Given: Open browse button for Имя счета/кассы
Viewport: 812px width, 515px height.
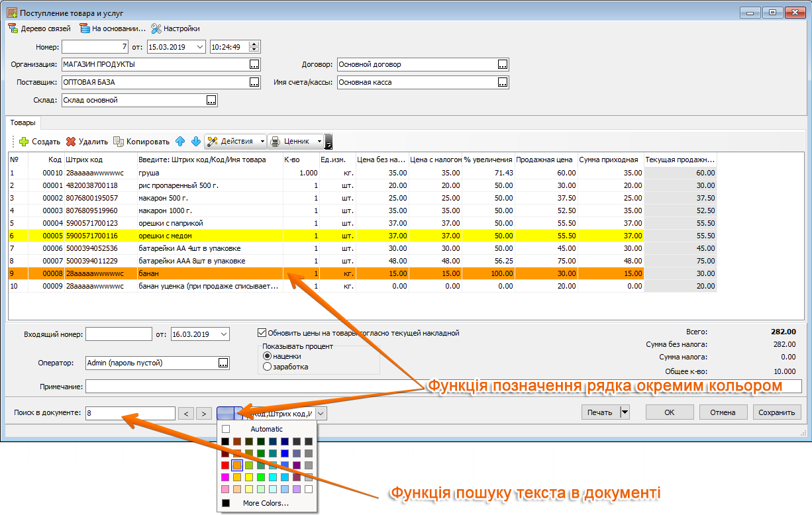Looking at the screenshot, I should click(x=503, y=82).
